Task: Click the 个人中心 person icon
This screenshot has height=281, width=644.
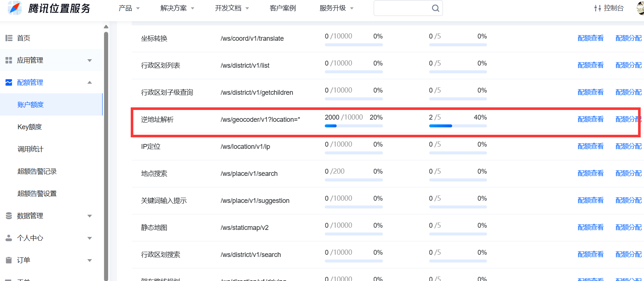Action: point(9,238)
